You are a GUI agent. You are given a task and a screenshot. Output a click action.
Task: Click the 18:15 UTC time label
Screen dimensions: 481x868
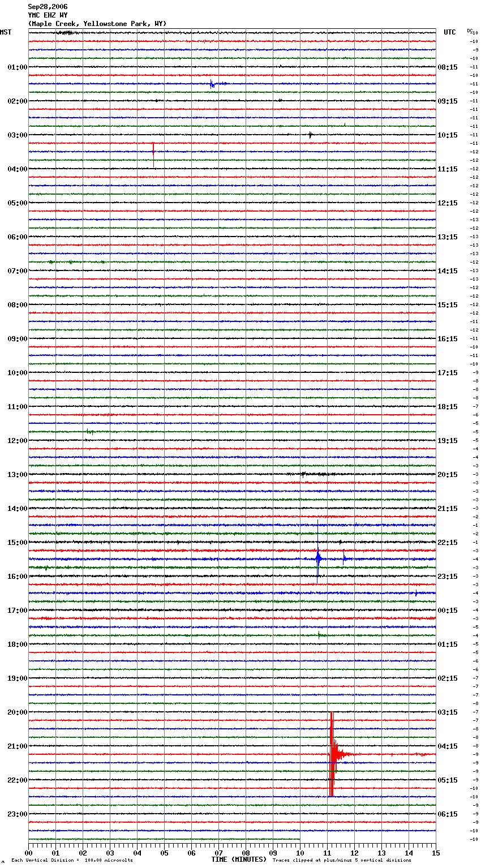(448, 407)
